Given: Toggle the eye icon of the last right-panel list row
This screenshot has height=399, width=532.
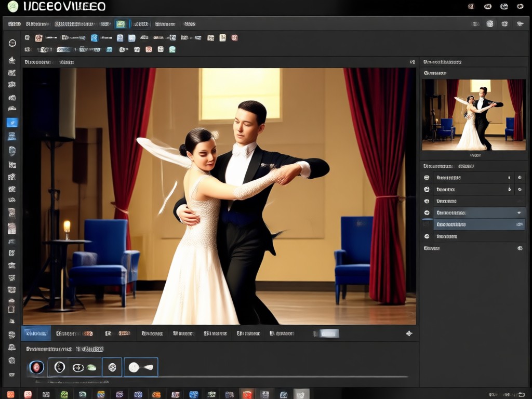Looking at the screenshot, I should [x=427, y=236].
